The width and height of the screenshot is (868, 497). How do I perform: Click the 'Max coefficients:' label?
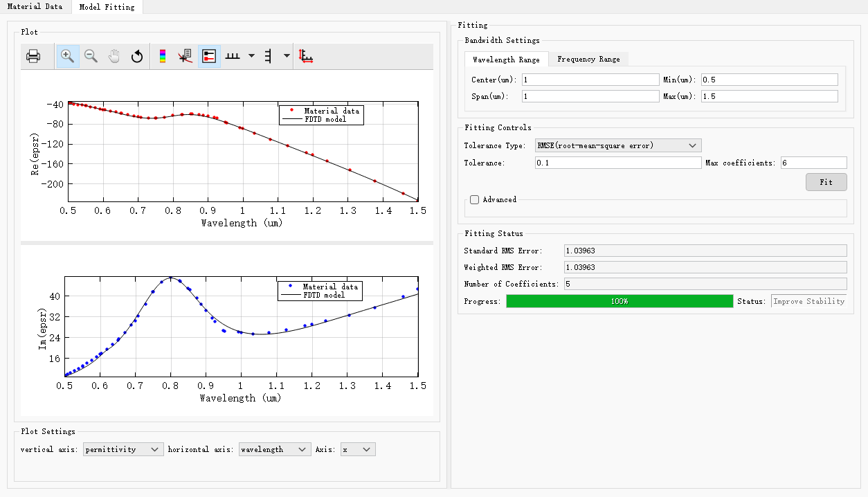click(x=740, y=163)
